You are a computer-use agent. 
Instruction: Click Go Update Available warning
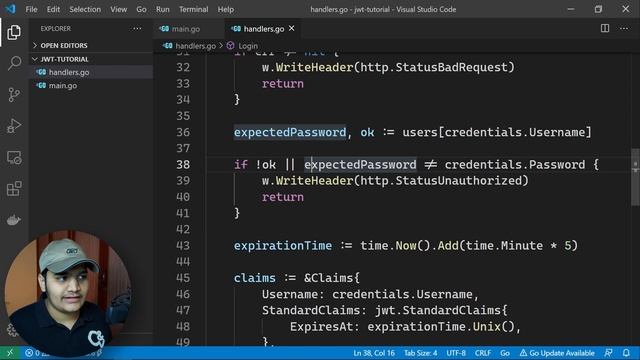(557, 353)
